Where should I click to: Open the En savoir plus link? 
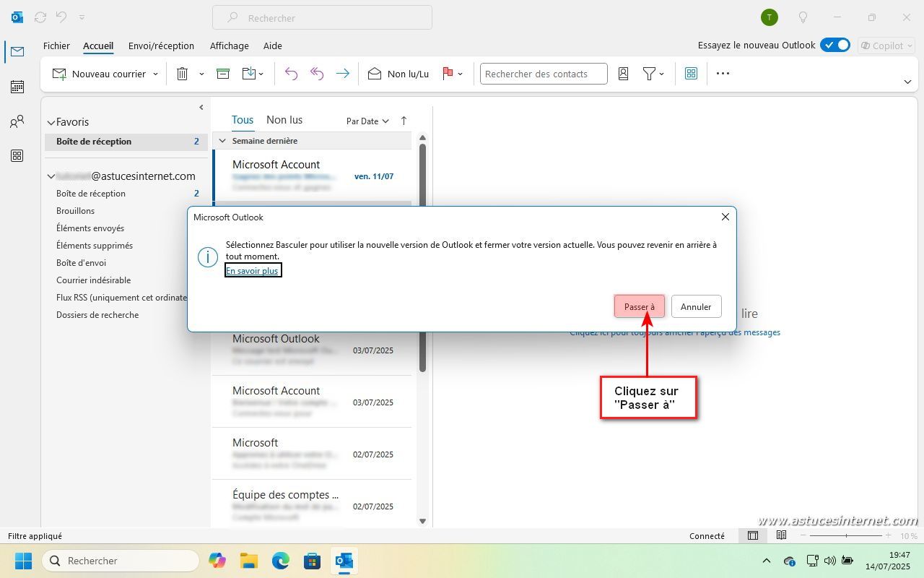[x=252, y=270]
